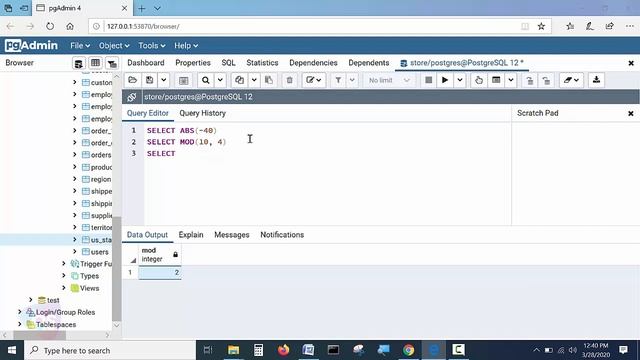This screenshot has height=360, width=640.
Task: Click the Query Tool icon in Browser header
Action: point(78,63)
